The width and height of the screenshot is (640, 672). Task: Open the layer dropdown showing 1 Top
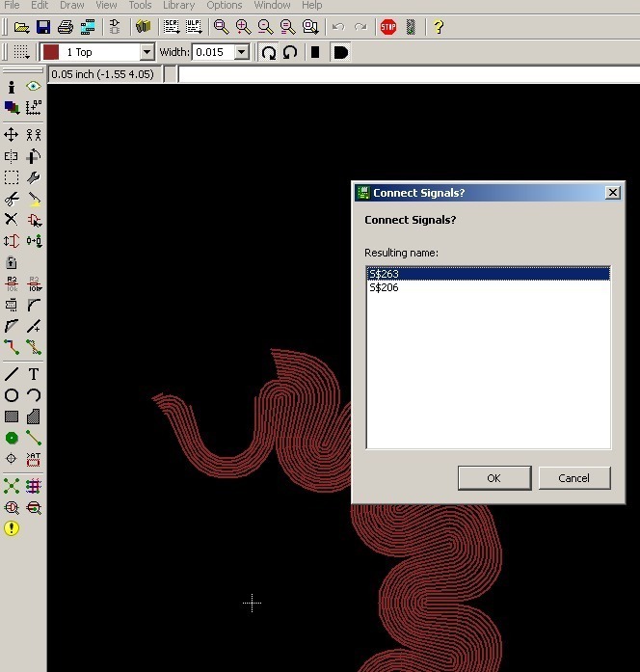(97, 52)
